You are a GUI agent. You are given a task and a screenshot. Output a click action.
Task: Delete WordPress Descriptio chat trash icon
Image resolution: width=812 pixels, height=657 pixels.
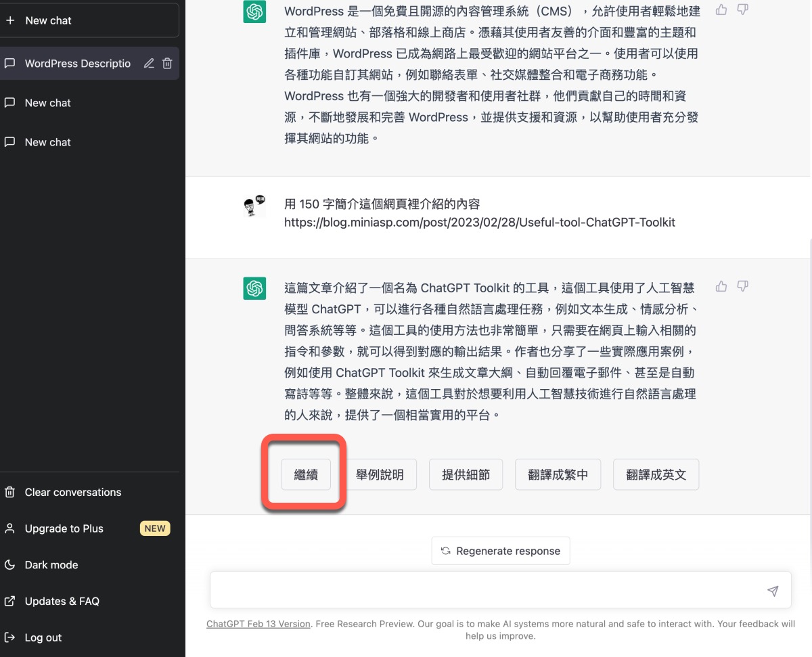pyautogui.click(x=167, y=64)
